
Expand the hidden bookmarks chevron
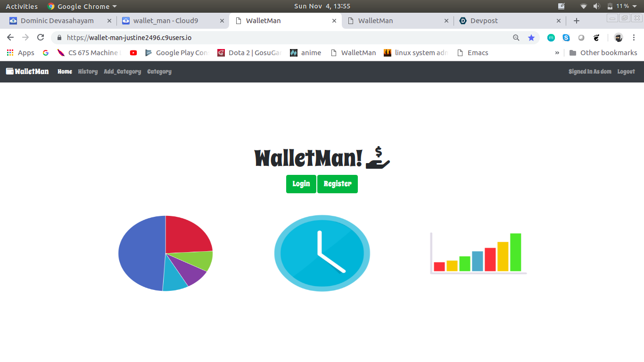(x=557, y=53)
